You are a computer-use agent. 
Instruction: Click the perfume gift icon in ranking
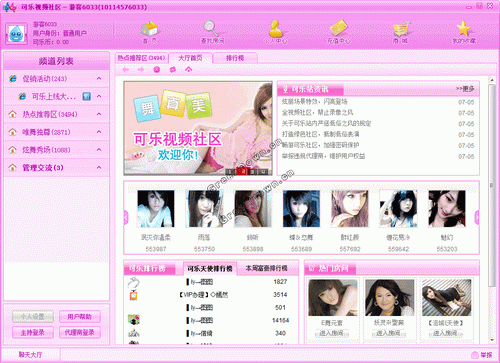tap(133, 295)
